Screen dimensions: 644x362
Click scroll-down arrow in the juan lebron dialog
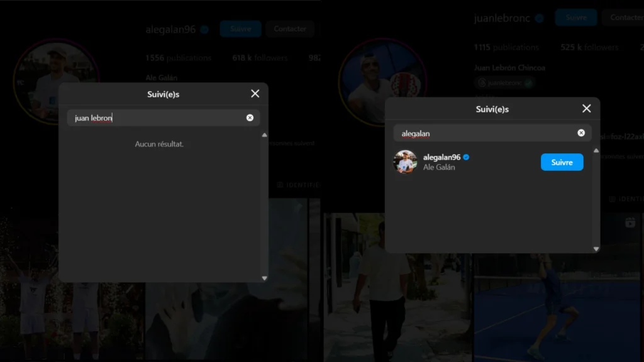(265, 278)
